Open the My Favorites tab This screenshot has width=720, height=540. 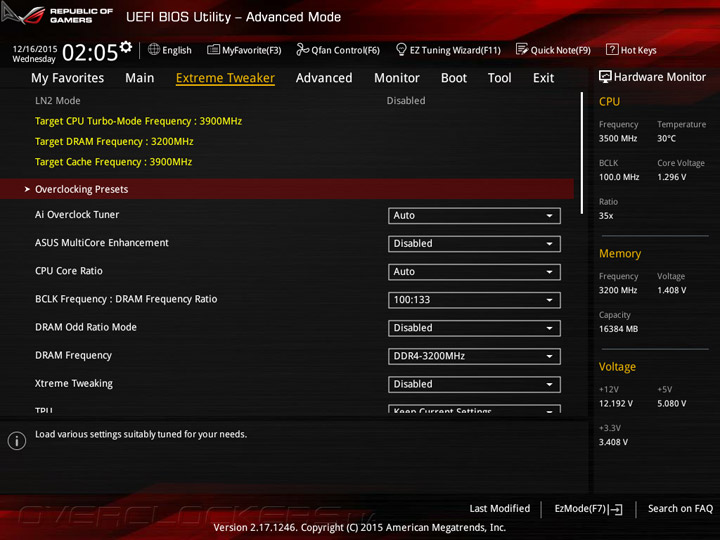68,78
